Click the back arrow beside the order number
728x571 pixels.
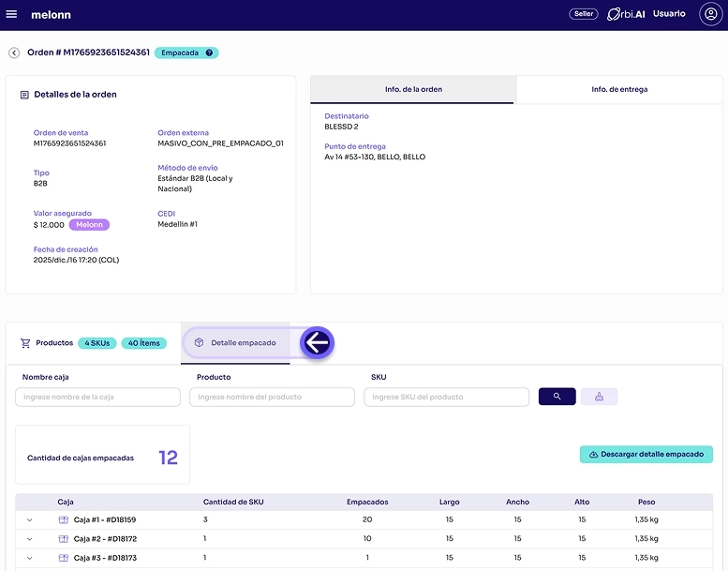14,53
